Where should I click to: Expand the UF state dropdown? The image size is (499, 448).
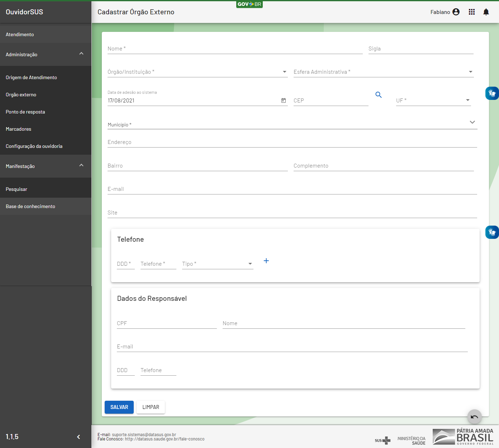pyautogui.click(x=433, y=101)
